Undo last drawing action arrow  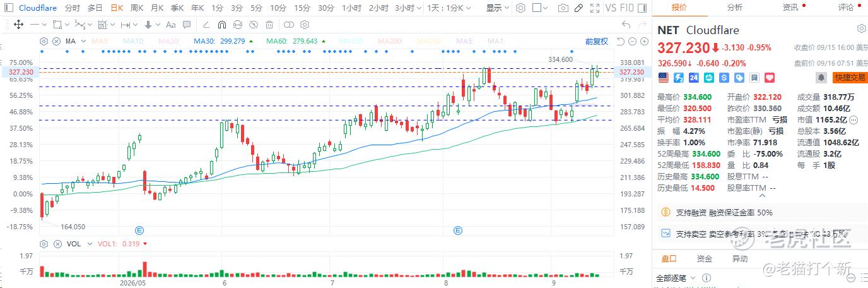(626, 25)
